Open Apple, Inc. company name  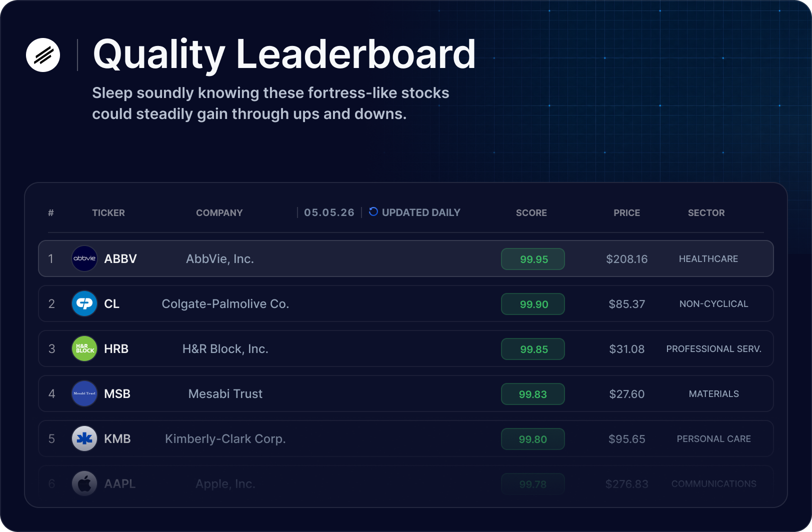coord(225,484)
